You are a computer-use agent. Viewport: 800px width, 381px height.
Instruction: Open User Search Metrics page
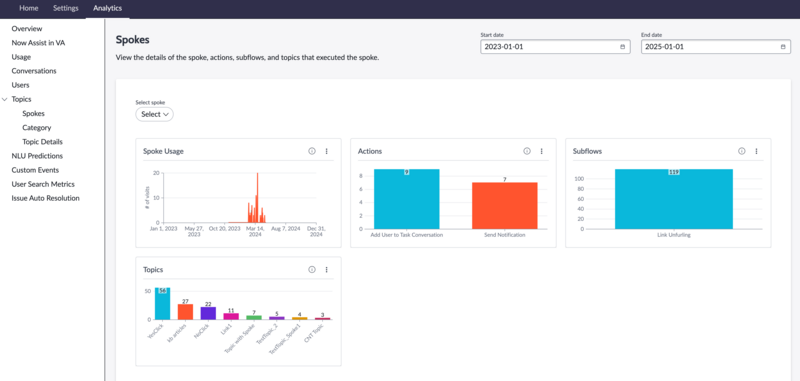click(x=43, y=184)
